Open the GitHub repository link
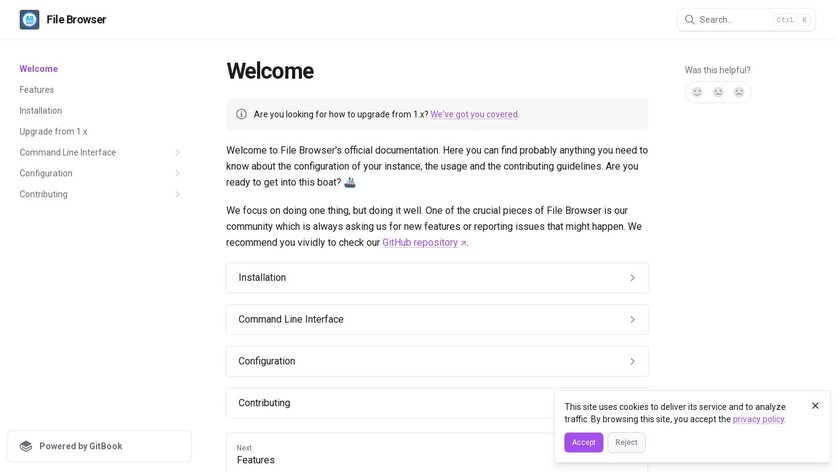The height and width of the screenshot is (472, 840). tap(423, 243)
